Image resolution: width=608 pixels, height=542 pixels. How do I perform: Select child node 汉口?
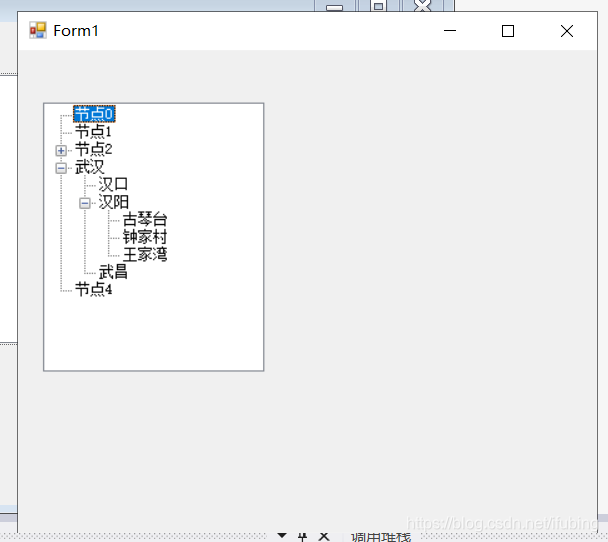point(113,184)
